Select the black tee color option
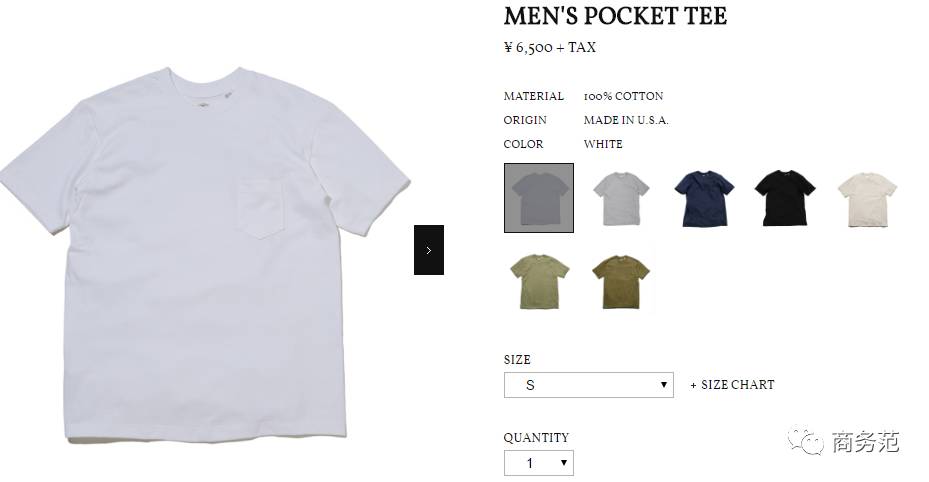The height and width of the screenshot is (482, 929). pyautogui.click(x=785, y=198)
